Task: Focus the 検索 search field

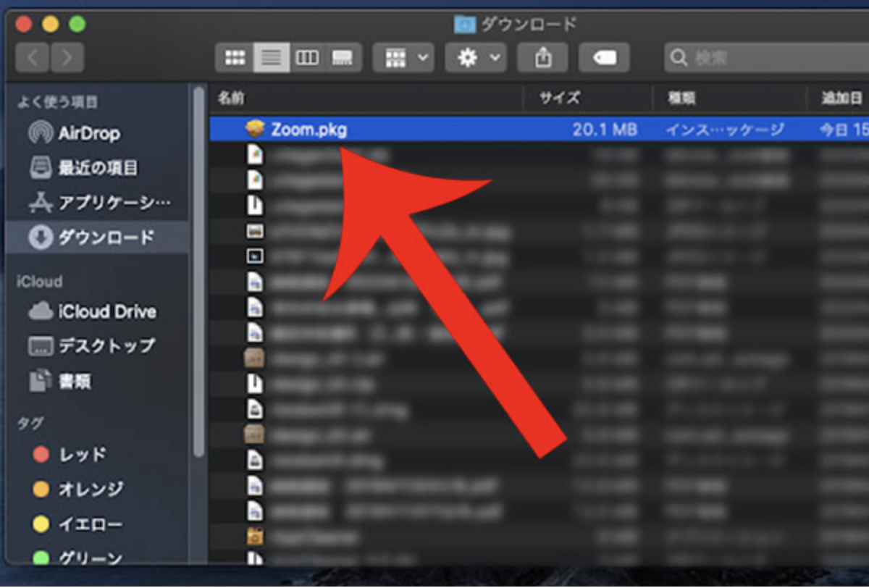Action: click(x=766, y=58)
